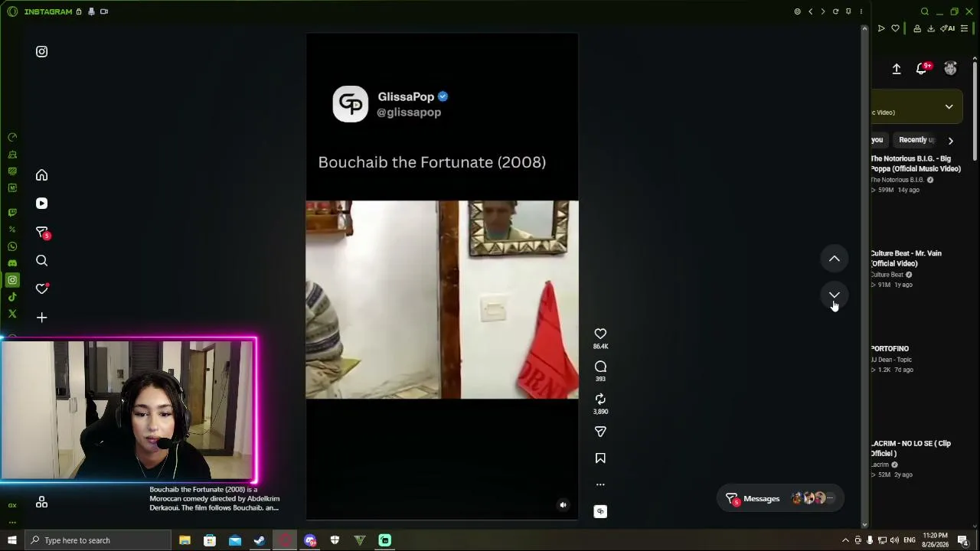Open the Instagram Reels icon

pyautogui.click(x=41, y=204)
